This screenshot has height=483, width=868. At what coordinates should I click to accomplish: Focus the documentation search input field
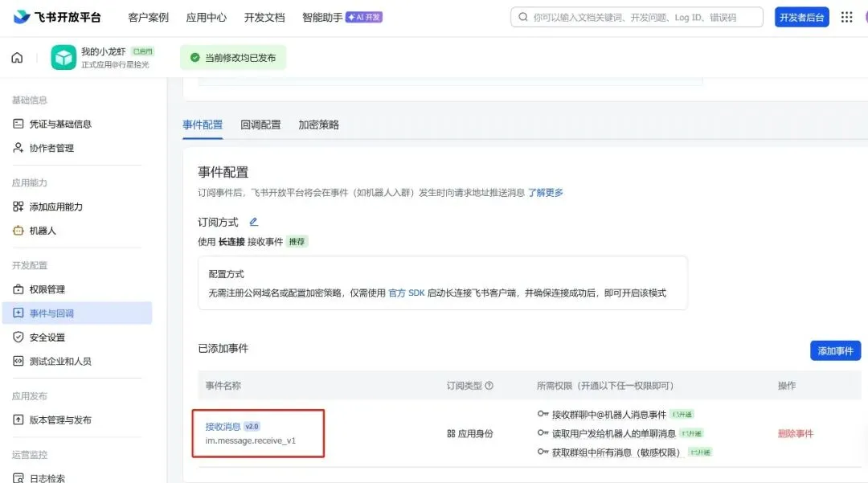point(637,17)
